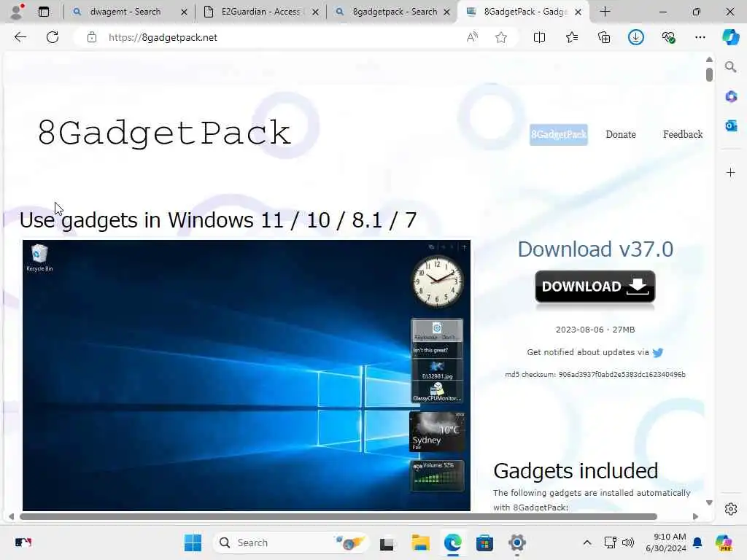Open Task View on the taskbar
Image resolution: width=747 pixels, height=560 pixels.
coord(387,542)
